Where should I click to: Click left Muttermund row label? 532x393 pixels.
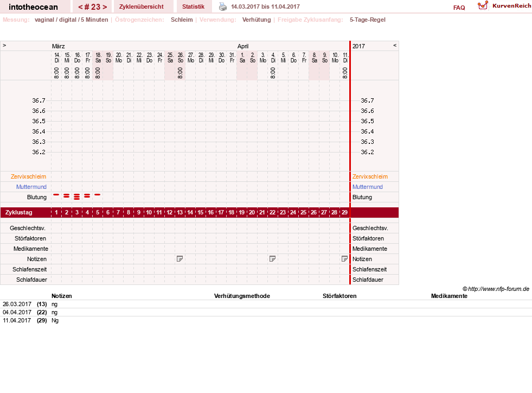point(31,187)
